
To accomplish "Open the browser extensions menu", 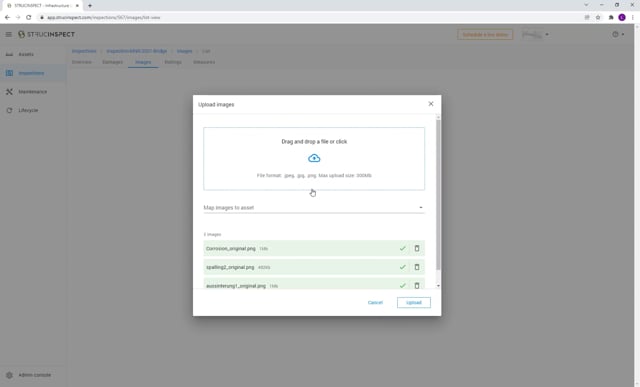I will 611,17.
